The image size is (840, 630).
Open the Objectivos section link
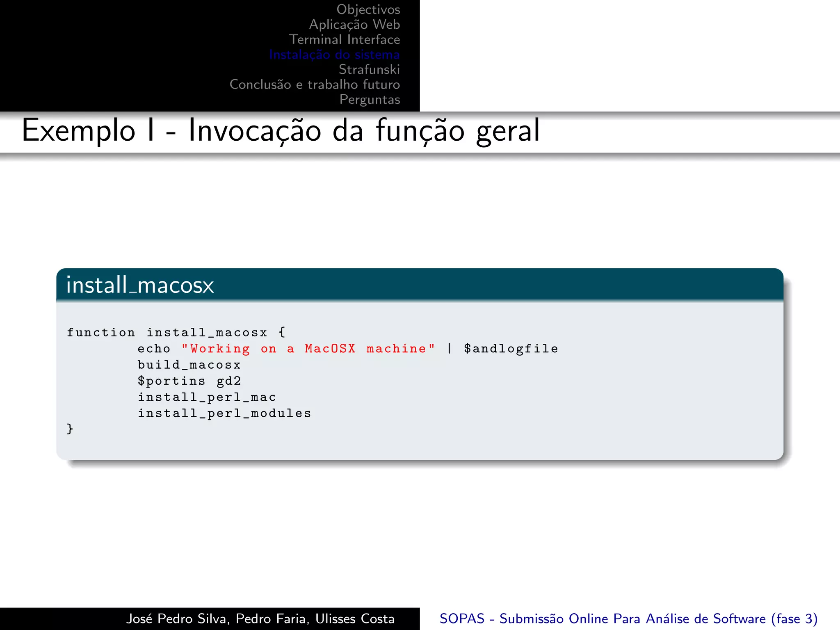point(368,10)
